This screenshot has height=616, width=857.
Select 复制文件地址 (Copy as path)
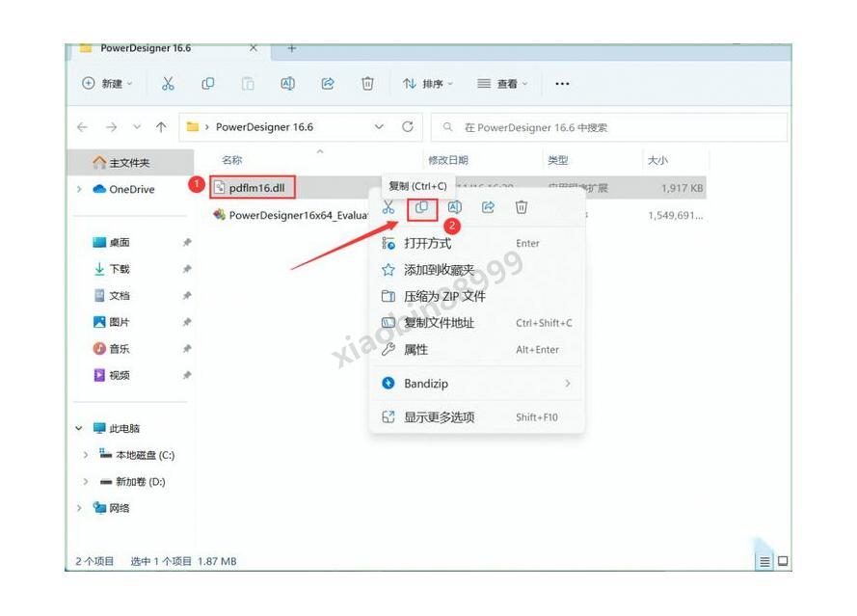476,323
